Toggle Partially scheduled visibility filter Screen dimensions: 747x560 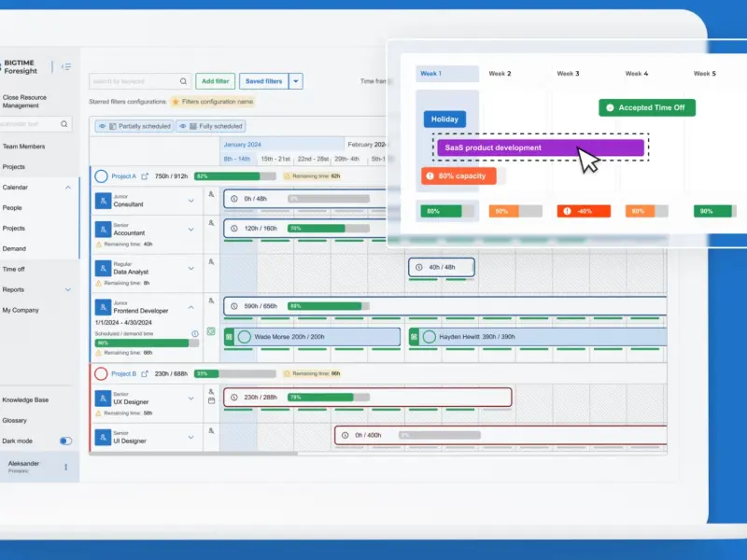click(x=134, y=126)
